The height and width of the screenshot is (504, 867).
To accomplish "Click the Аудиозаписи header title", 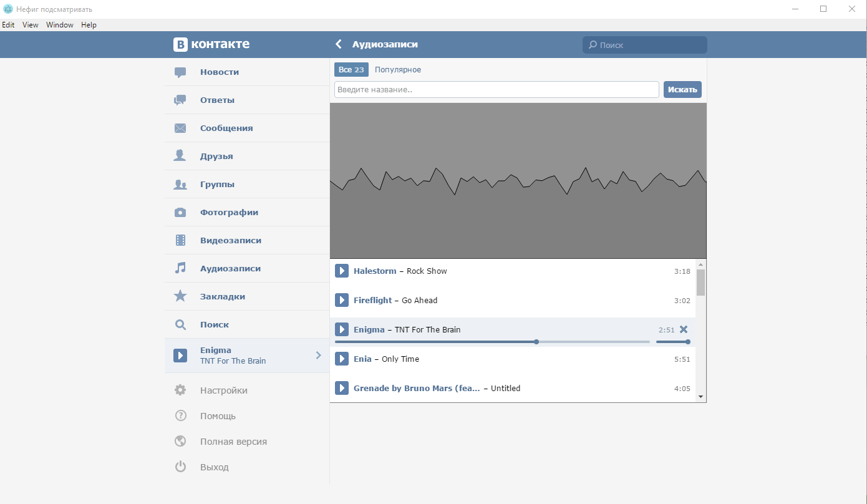I will [385, 44].
